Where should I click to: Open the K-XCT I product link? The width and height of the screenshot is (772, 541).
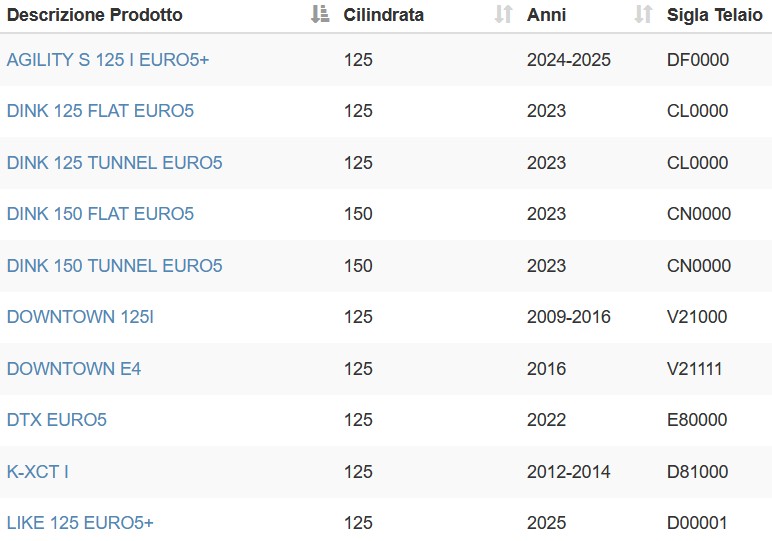click(x=37, y=472)
